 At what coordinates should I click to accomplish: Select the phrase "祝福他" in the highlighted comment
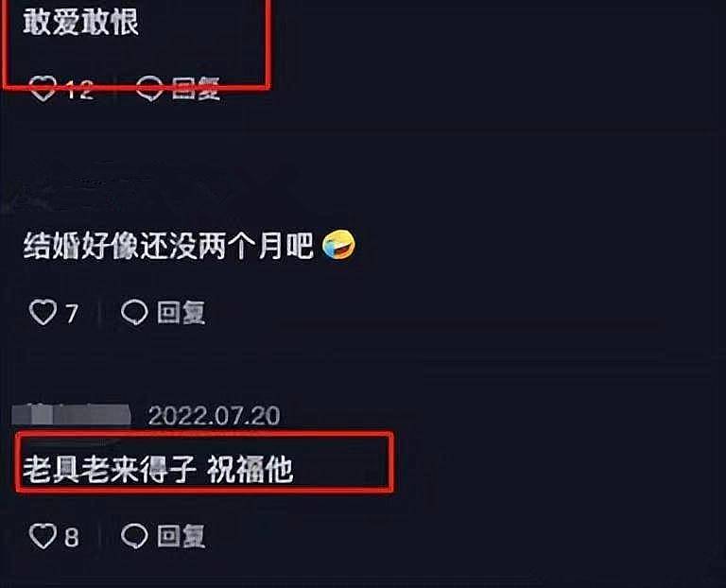250,469
